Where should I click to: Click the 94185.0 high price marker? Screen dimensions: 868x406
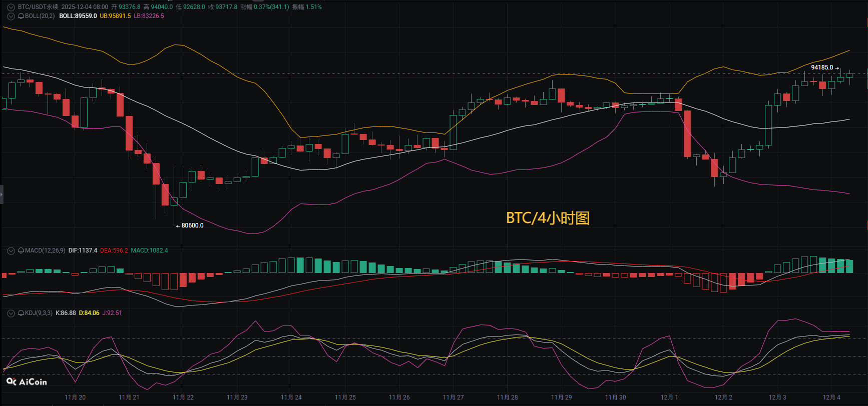pyautogui.click(x=822, y=67)
